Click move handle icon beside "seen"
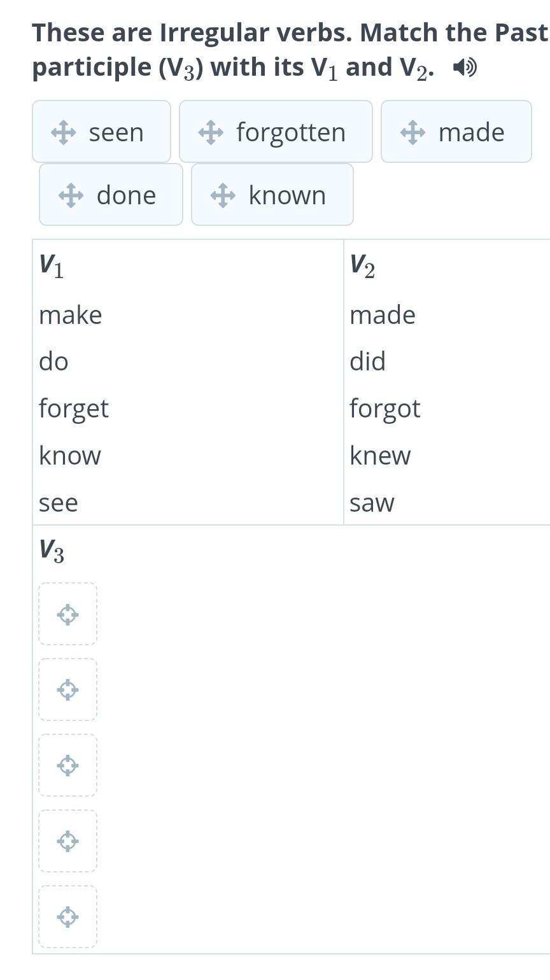Screen dimensions: 550x980 [x=64, y=132]
